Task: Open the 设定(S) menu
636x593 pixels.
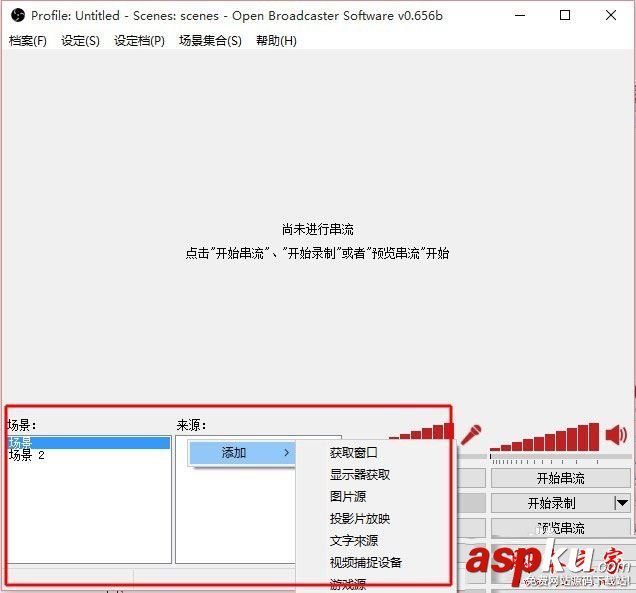Action: (80, 41)
